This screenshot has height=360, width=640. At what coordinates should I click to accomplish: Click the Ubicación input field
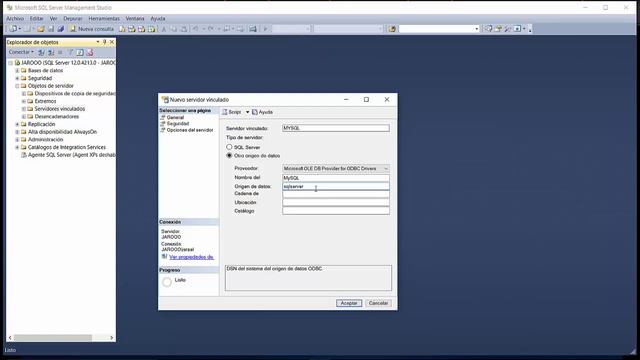pos(336,202)
